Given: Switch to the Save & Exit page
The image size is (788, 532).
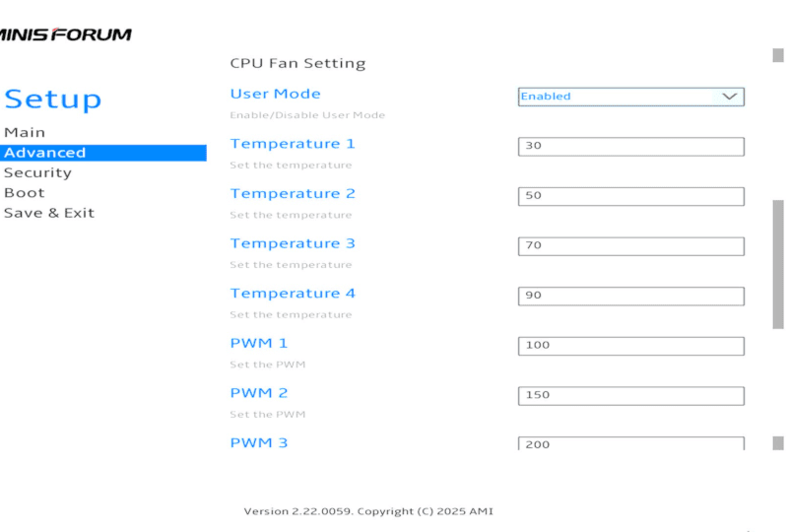Looking at the screenshot, I should pos(49,213).
